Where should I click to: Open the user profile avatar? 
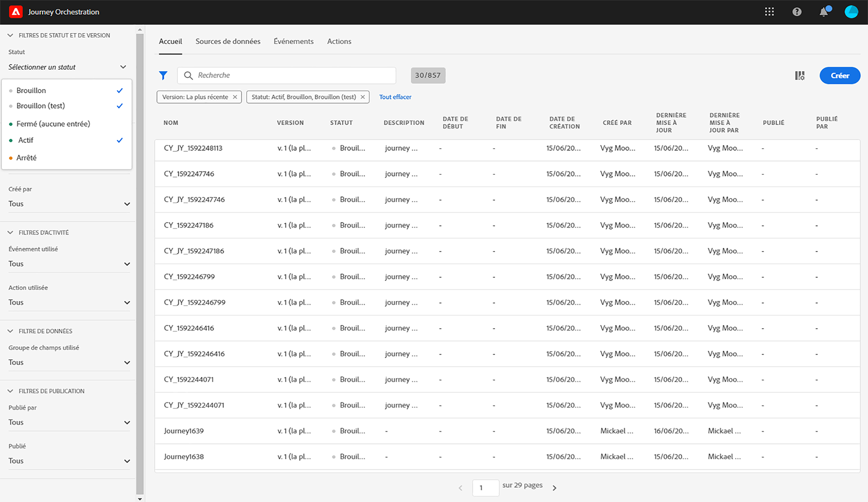coord(851,12)
